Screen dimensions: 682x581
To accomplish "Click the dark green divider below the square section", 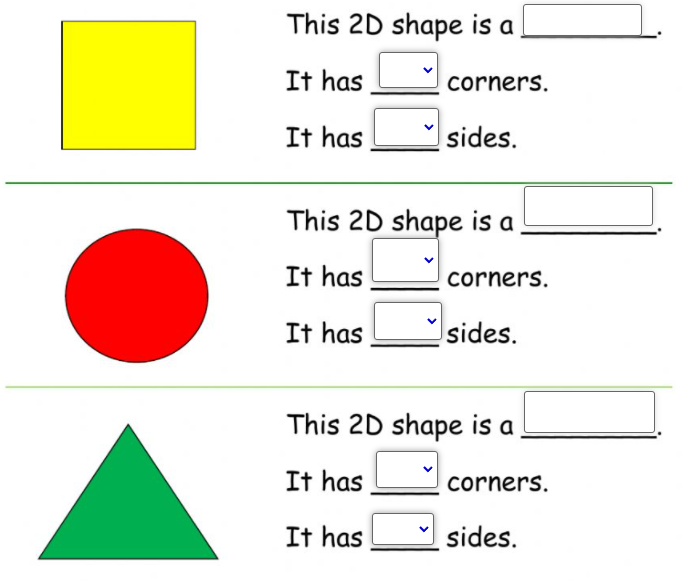I will click(x=339, y=183).
